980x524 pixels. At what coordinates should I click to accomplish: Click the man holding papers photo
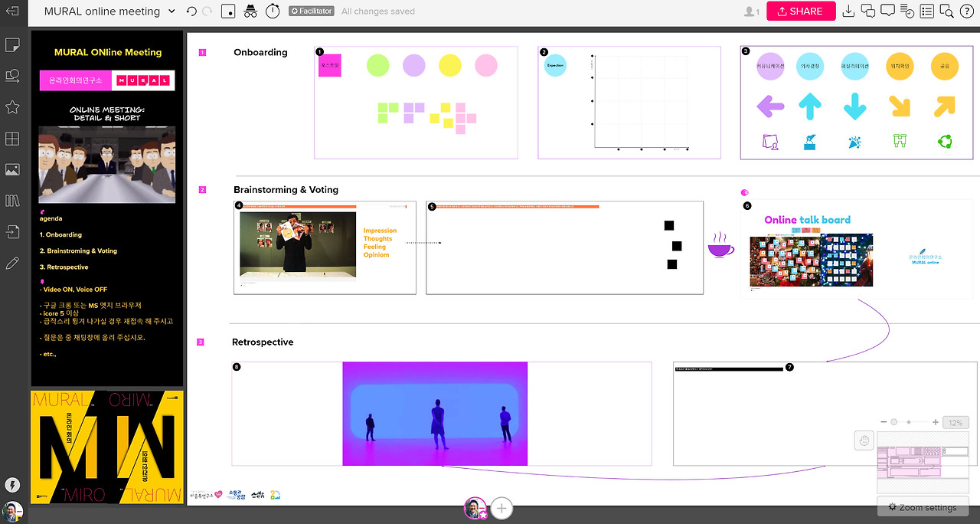tap(298, 245)
